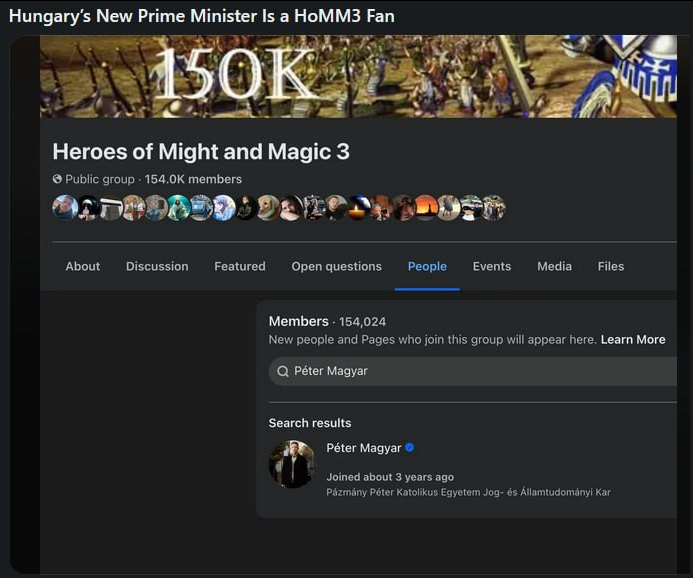Click the globe Public group icon
The height and width of the screenshot is (578, 693).
tap(57, 179)
